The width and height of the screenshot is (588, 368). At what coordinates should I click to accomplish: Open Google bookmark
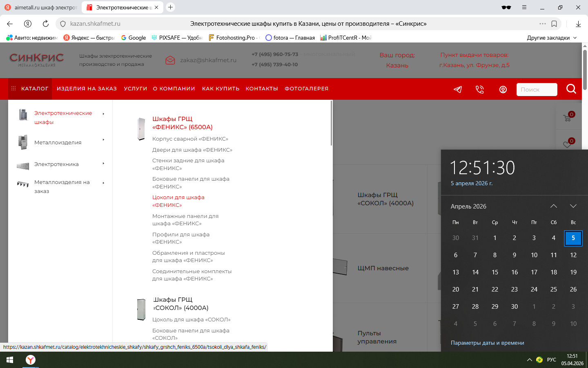pyautogui.click(x=133, y=38)
